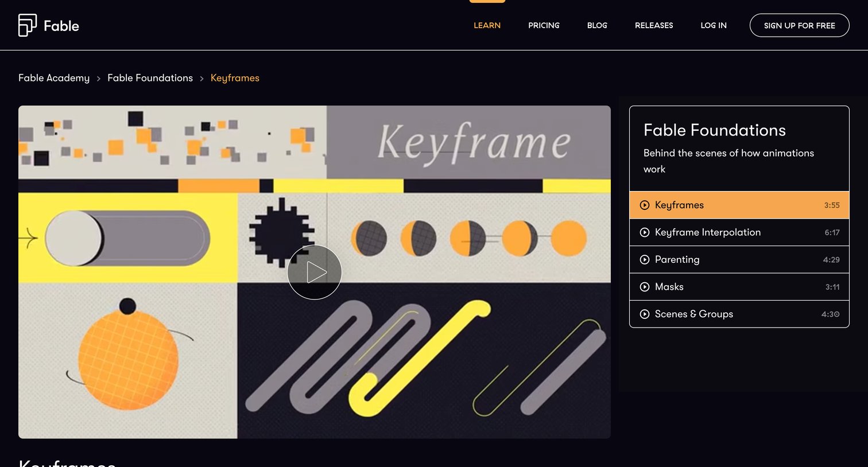Screen dimensions: 868x467
Task: Click the Fable logo icon
Action: [x=28, y=25]
